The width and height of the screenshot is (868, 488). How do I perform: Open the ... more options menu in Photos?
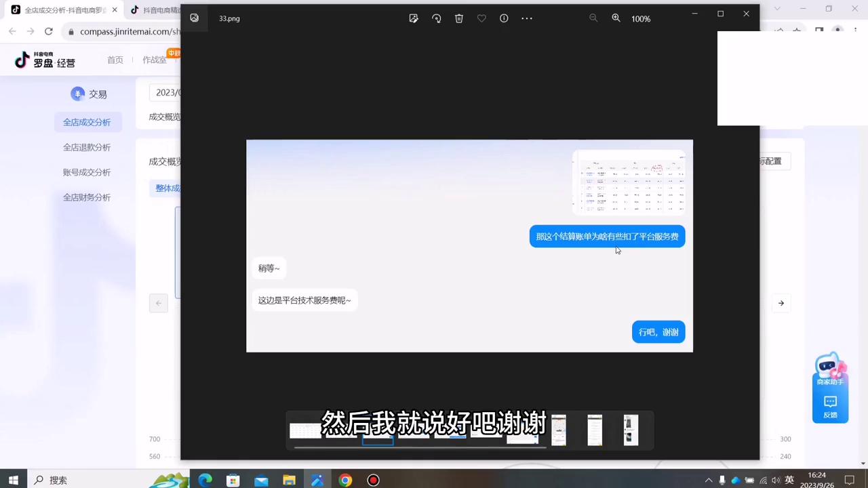point(527,18)
